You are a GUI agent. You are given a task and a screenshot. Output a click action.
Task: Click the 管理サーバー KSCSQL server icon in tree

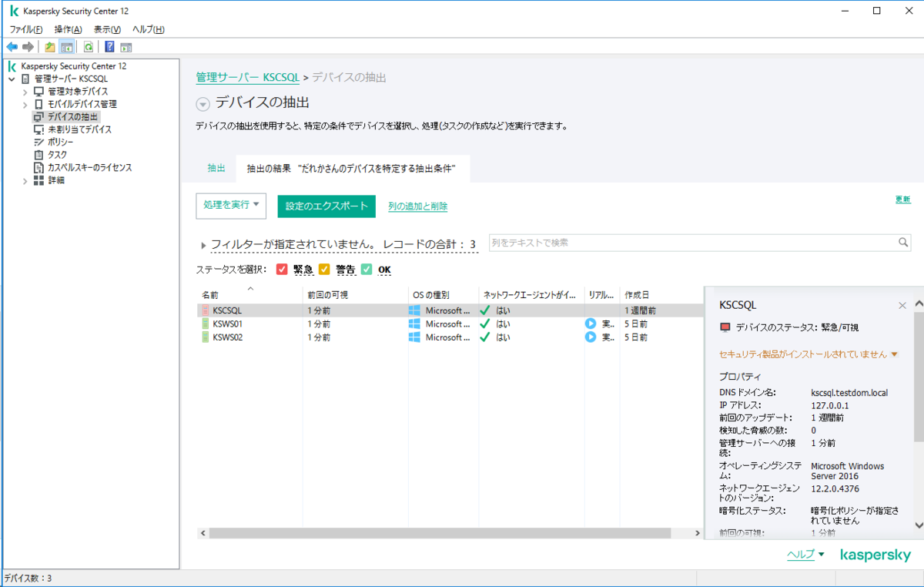[x=26, y=79]
